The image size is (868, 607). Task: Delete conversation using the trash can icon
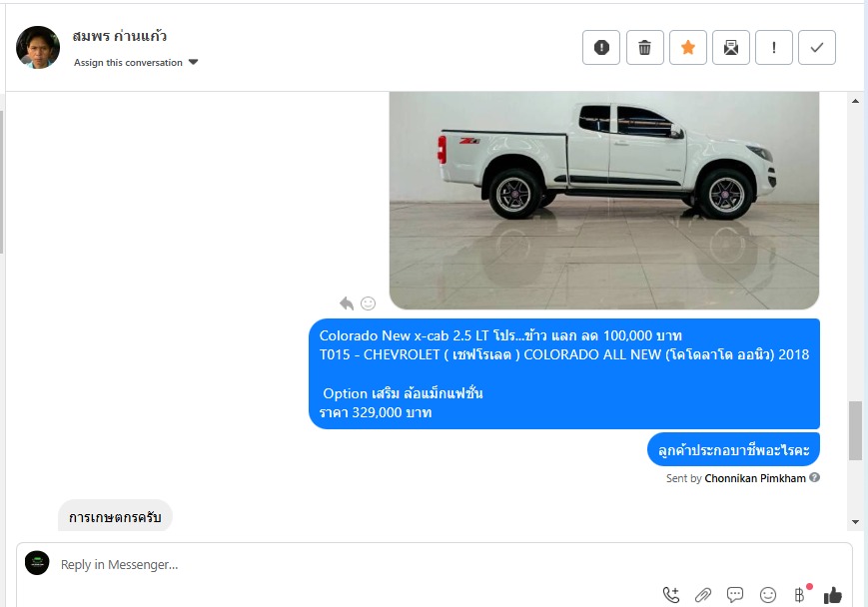click(644, 48)
